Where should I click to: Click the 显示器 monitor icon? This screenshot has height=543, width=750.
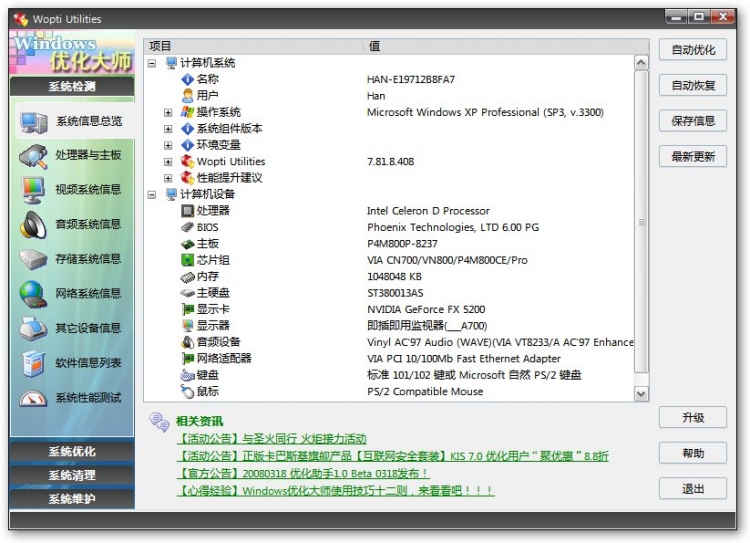point(188,326)
